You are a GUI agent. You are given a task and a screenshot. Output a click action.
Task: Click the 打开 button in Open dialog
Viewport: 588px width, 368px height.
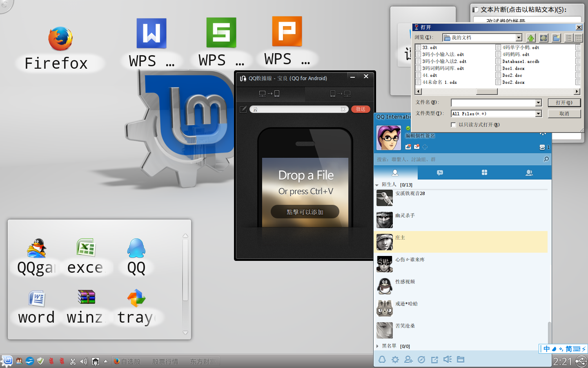564,103
